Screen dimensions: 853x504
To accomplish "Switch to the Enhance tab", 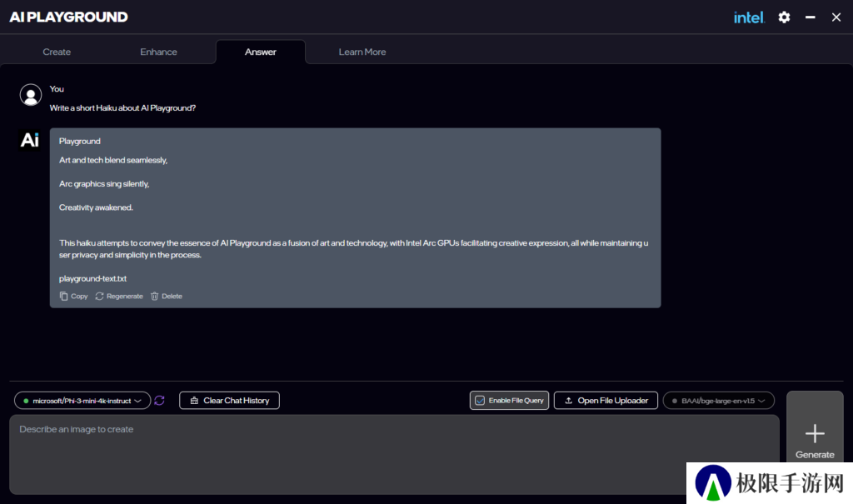I will coord(158,52).
